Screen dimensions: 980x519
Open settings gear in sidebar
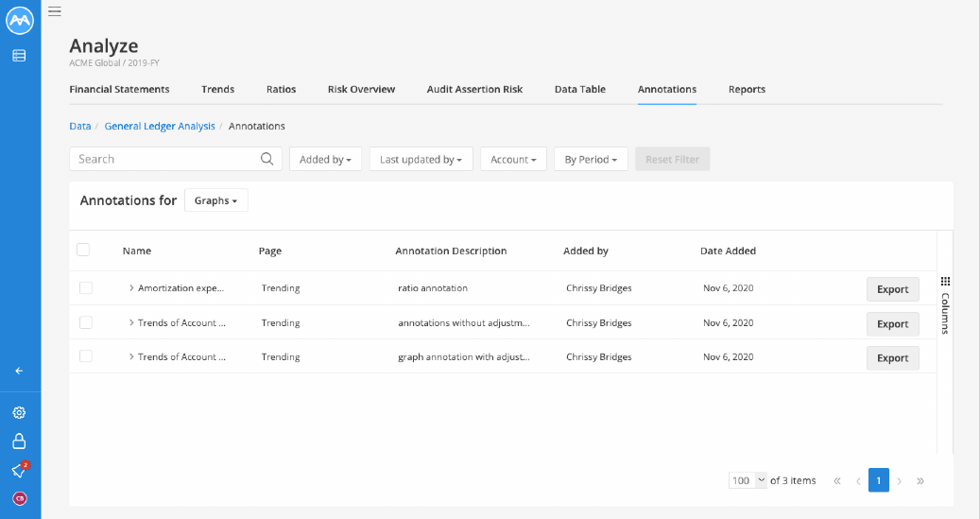(20, 413)
